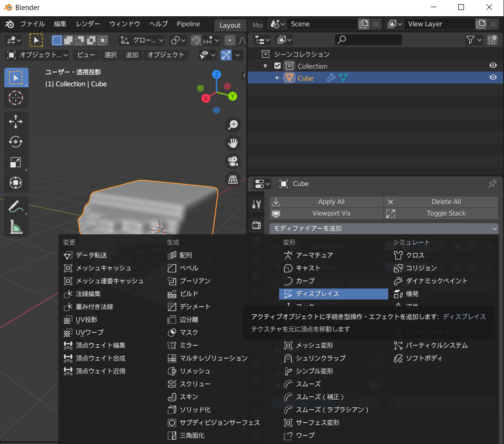Click the new collection icon in outliner

pos(493,40)
